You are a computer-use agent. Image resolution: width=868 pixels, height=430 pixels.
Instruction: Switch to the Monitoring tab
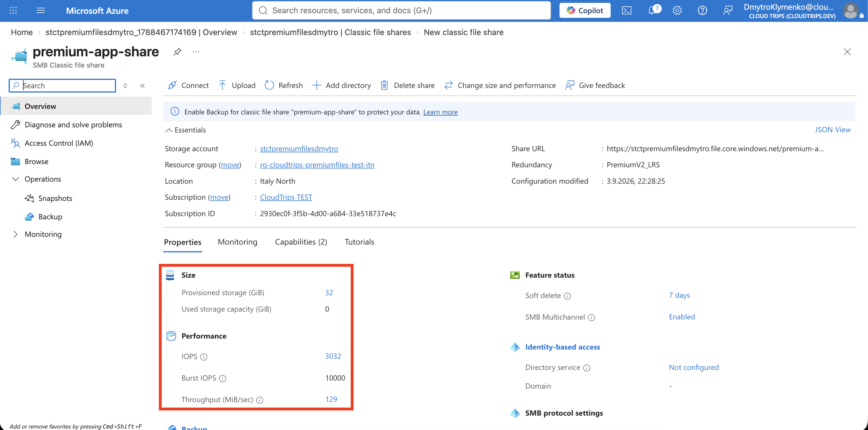238,242
